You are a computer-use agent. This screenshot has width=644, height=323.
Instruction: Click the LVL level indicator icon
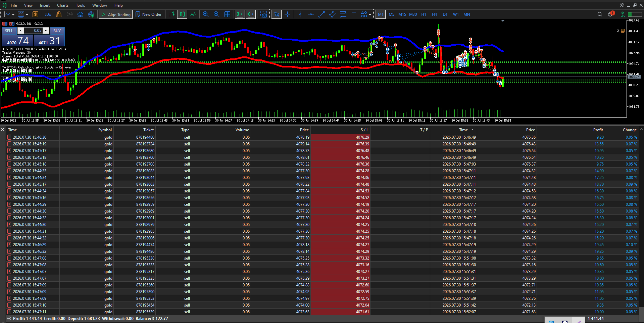coord(623,14)
